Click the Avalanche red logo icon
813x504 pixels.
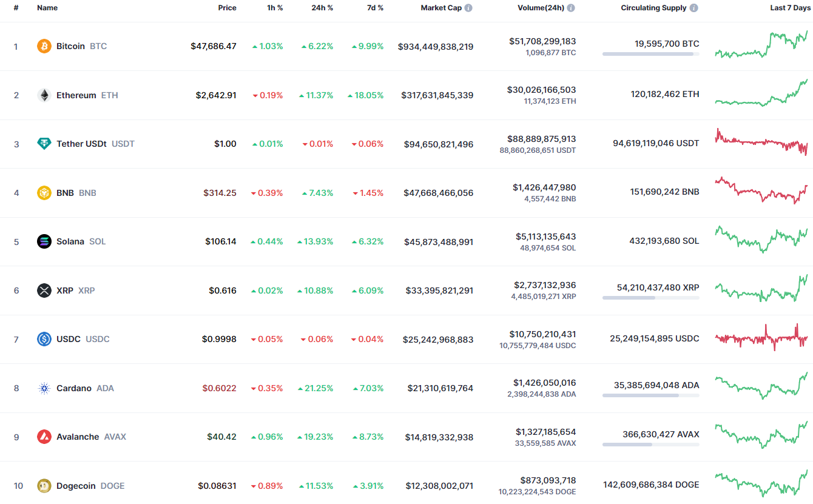[44, 437]
